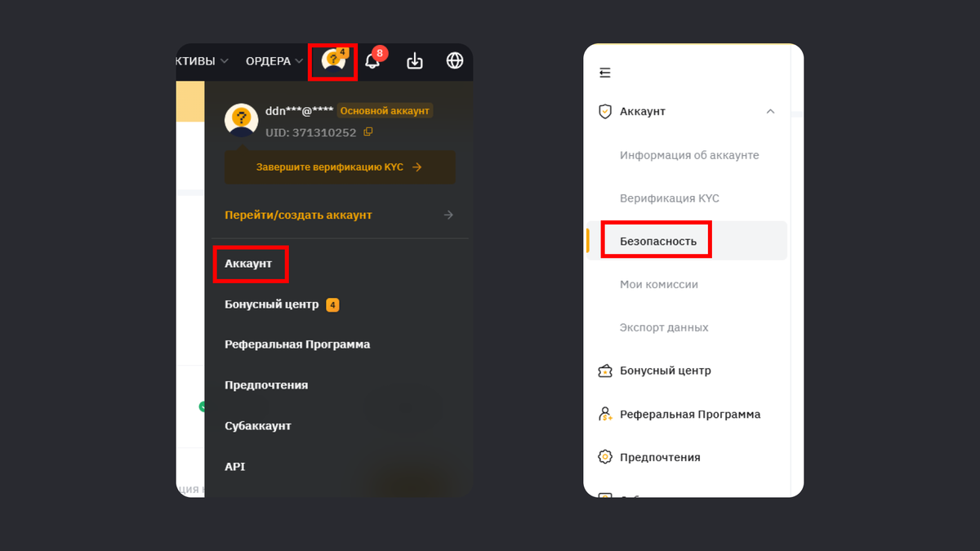Viewport: 980px width, 551px height.
Task: Click the Предпочтения gear icon
Action: tap(605, 457)
